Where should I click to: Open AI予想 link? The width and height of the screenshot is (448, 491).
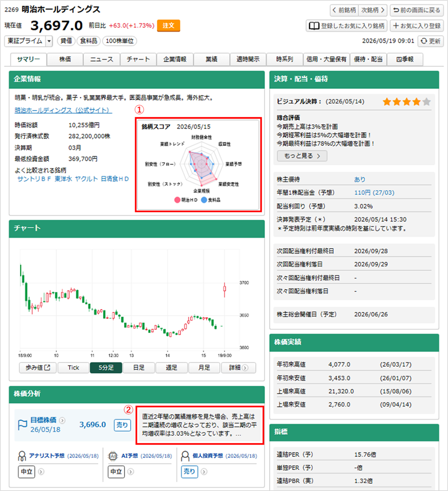pyautogui.click(x=130, y=456)
